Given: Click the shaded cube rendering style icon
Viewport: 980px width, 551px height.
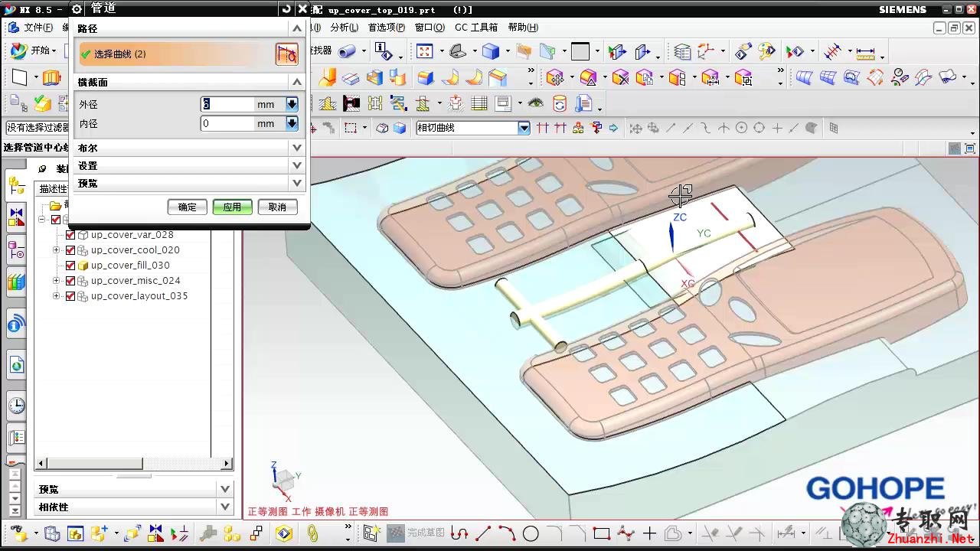Looking at the screenshot, I should click(x=491, y=51).
